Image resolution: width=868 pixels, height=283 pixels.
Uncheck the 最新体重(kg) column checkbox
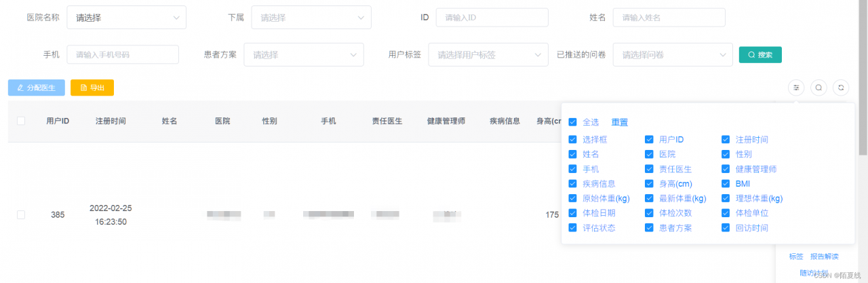pos(650,199)
